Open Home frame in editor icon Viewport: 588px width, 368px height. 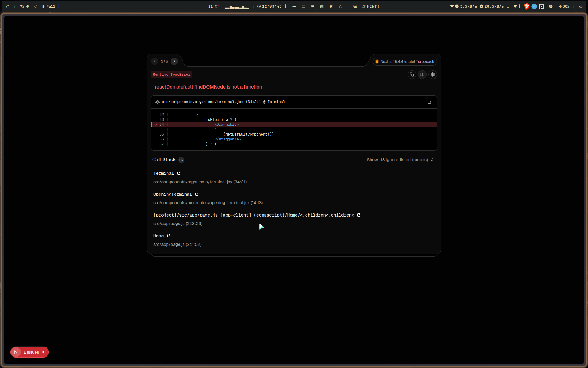pyautogui.click(x=169, y=236)
